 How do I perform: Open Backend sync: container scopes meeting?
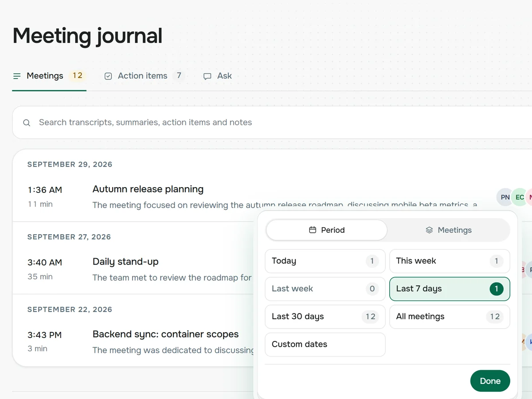[165, 334]
